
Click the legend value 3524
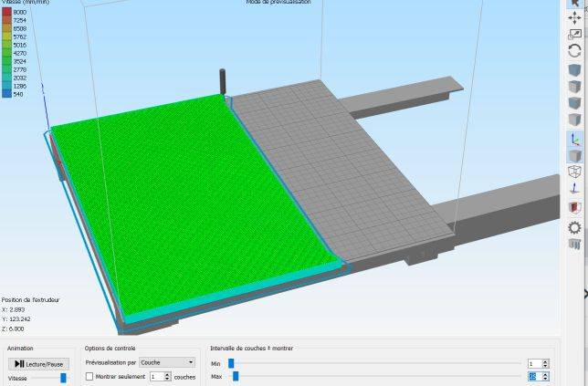pyautogui.click(x=20, y=61)
